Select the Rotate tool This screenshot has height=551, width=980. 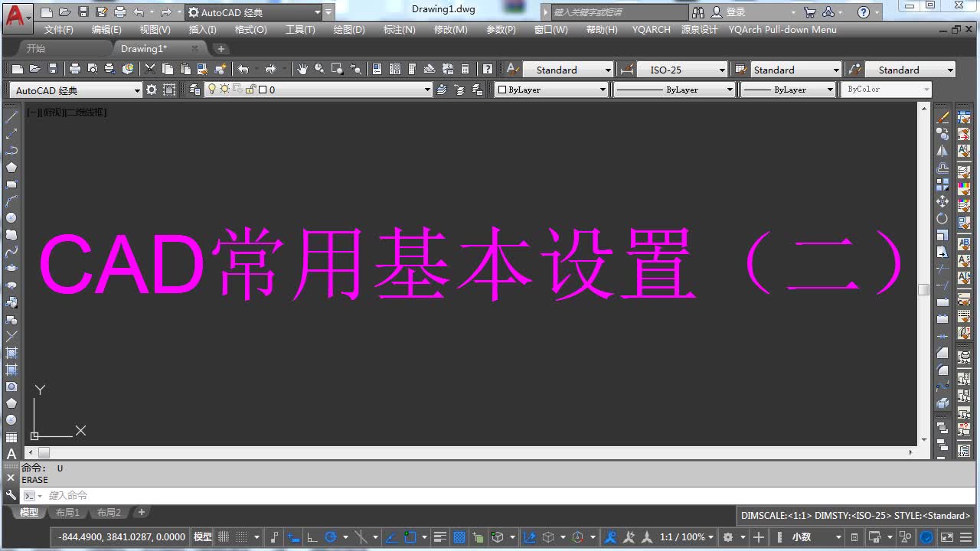coord(942,218)
